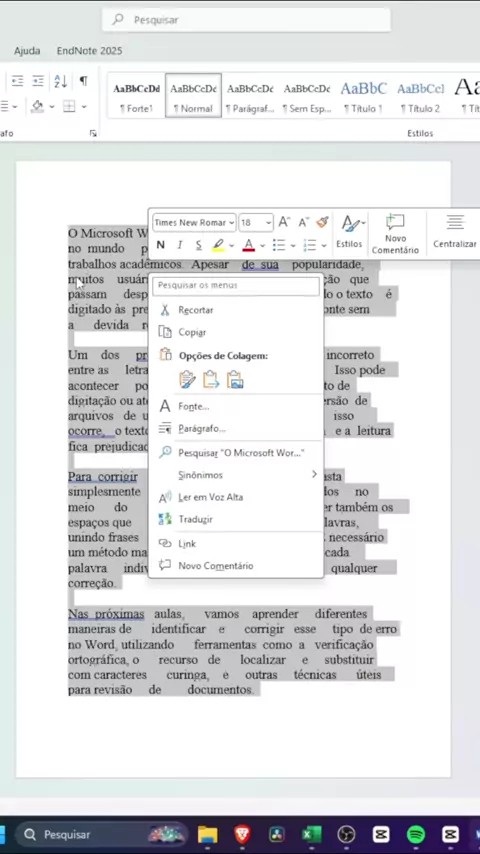
Task: Open File Explorer from taskbar
Action: [x=208, y=834]
